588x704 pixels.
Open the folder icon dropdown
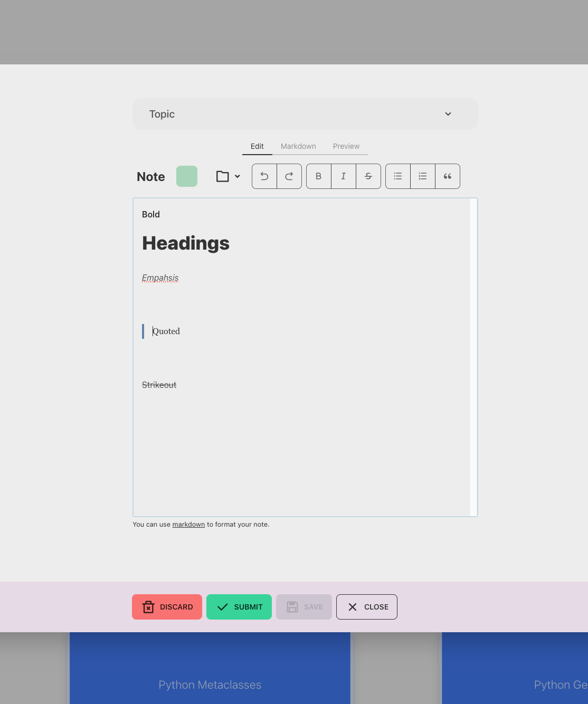coord(228,176)
